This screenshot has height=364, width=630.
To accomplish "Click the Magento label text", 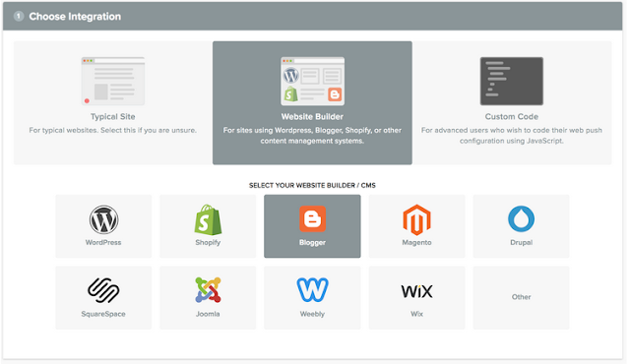I will coord(416,242).
